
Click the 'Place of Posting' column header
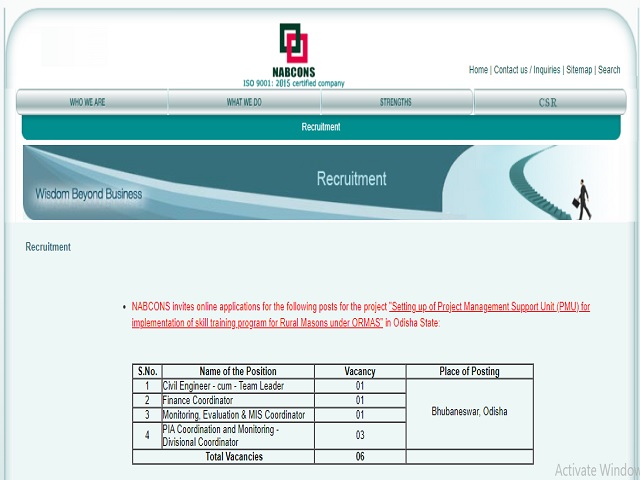coord(469,371)
